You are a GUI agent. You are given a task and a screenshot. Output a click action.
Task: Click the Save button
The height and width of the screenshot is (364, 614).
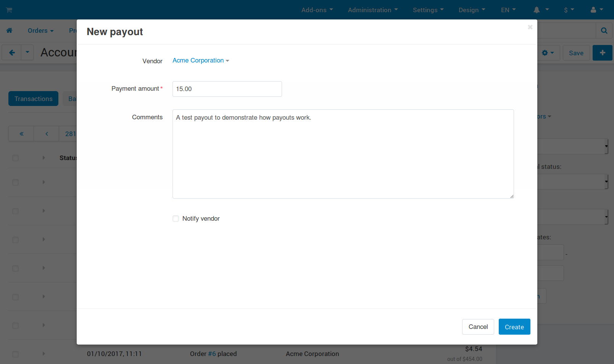576,53
